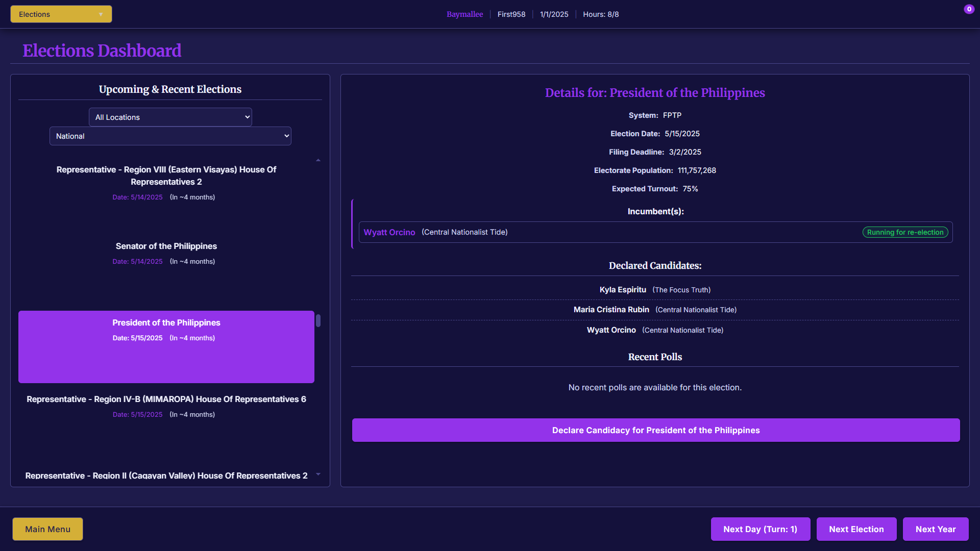Click the Baymallee name in header
This screenshot has height=551, width=980.
(x=464, y=14)
